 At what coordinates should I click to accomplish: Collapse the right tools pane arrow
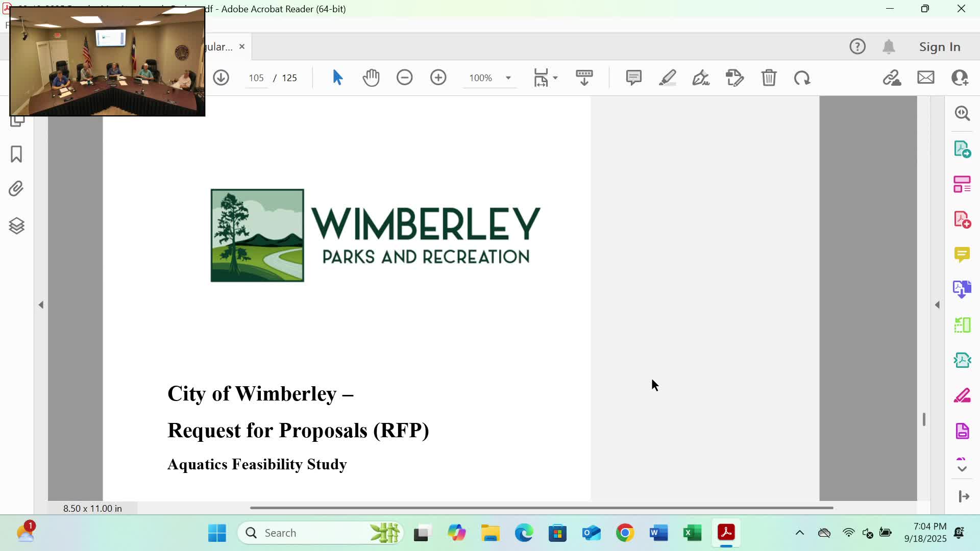937,305
